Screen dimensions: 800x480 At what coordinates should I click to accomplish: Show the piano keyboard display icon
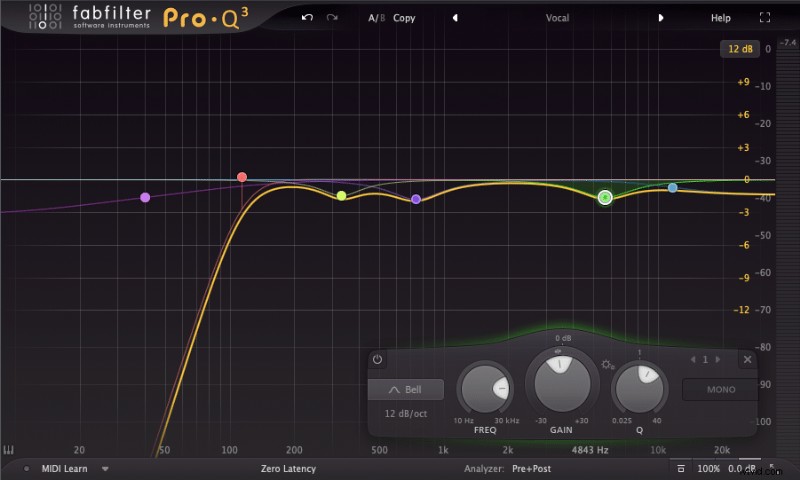(8, 450)
